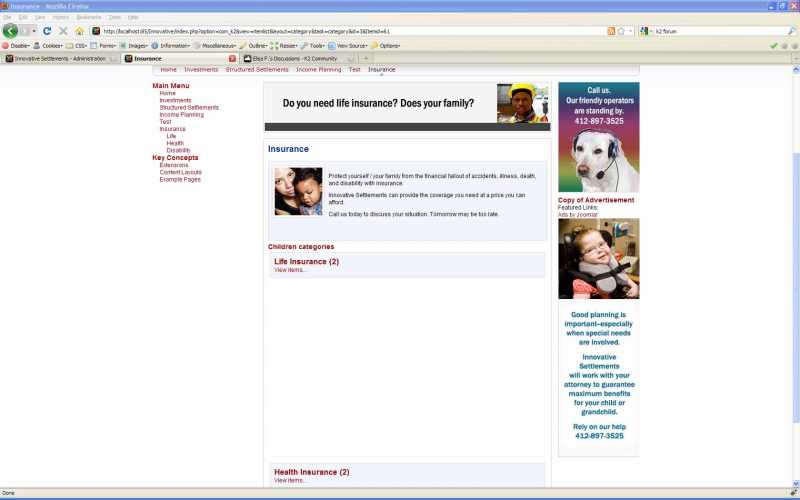Open the Disability submenu link in sidebar

coord(178,151)
